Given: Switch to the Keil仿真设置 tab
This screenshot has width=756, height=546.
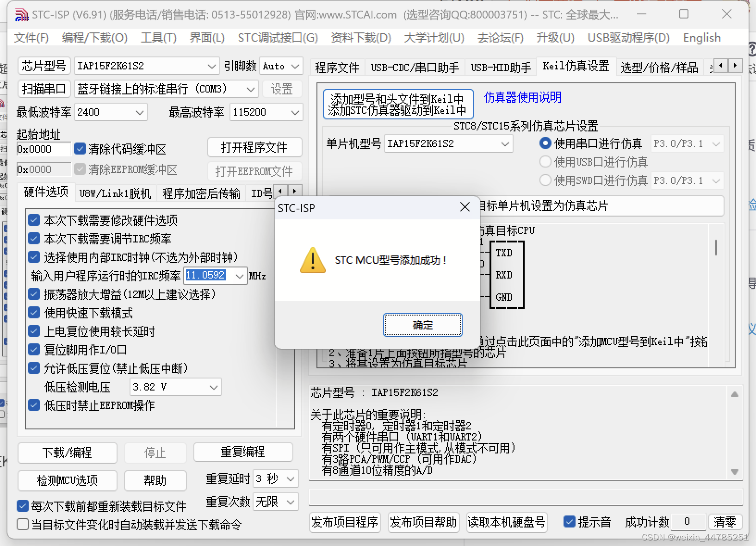Looking at the screenshot, I should pyautogui.click(x=575, y=66).
